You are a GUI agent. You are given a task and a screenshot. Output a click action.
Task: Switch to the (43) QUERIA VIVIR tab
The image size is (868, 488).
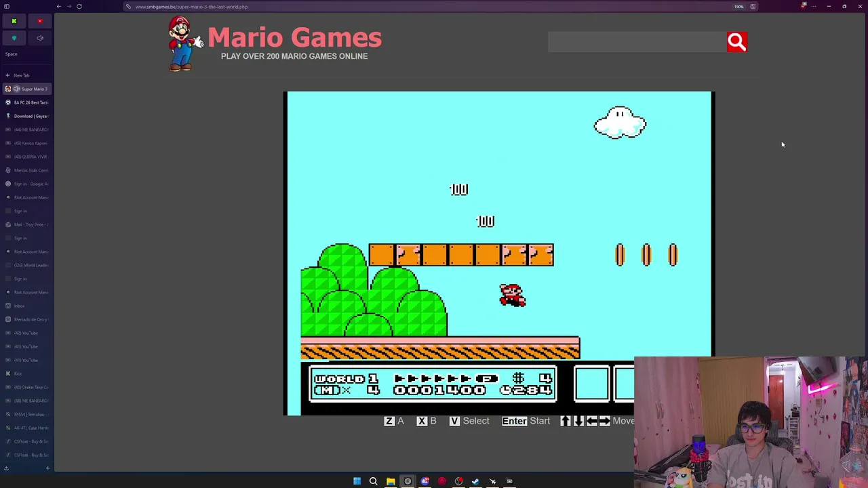pyautogui.click(x=27, y=157)
